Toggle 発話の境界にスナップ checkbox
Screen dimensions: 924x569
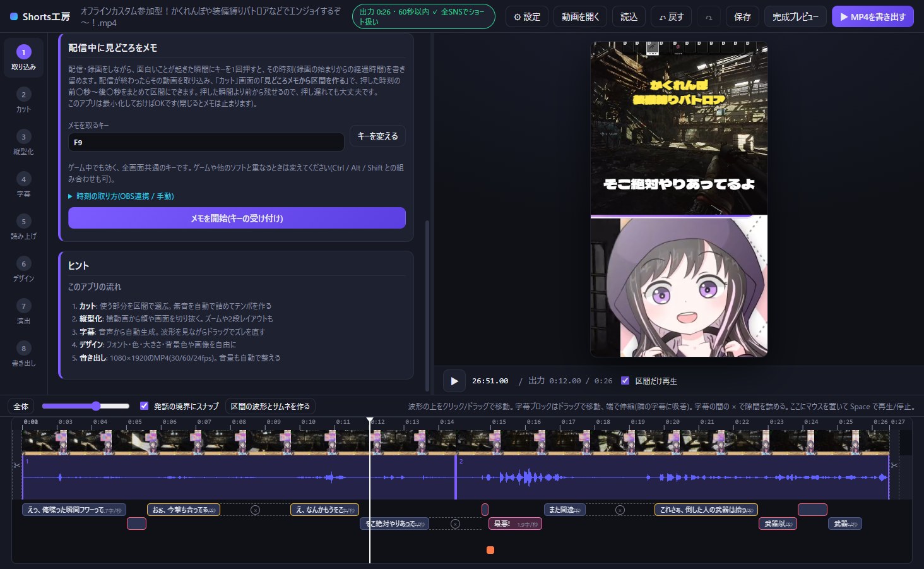pyautogui.click(x=144, y=406)
